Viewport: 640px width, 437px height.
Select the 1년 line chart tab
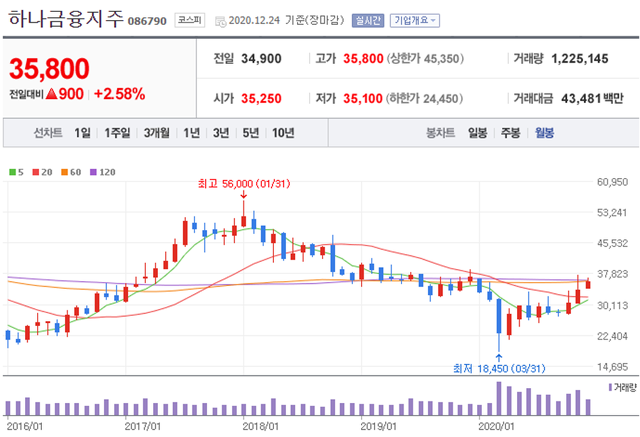pos(191,133)
